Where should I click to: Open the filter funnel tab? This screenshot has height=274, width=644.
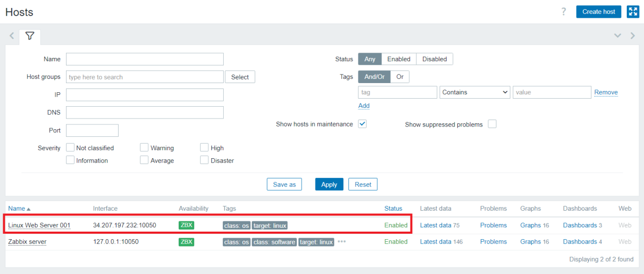[30, 36]
